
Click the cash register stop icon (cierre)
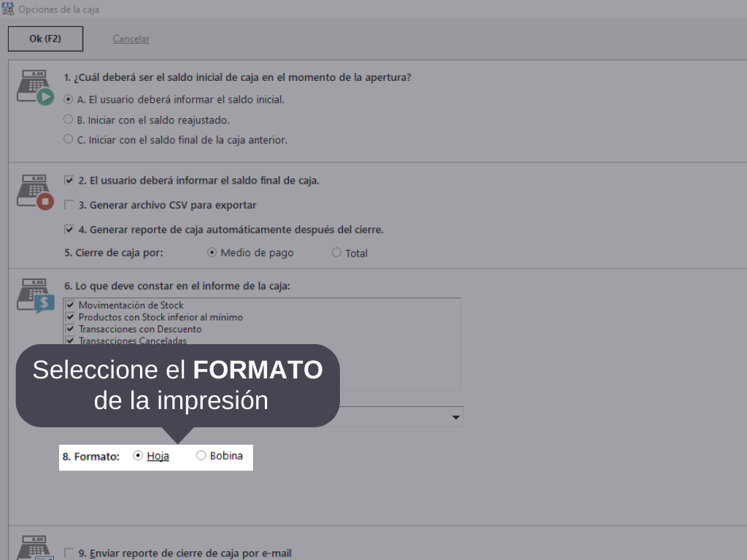pyautogui.click(x=35, y=192)
